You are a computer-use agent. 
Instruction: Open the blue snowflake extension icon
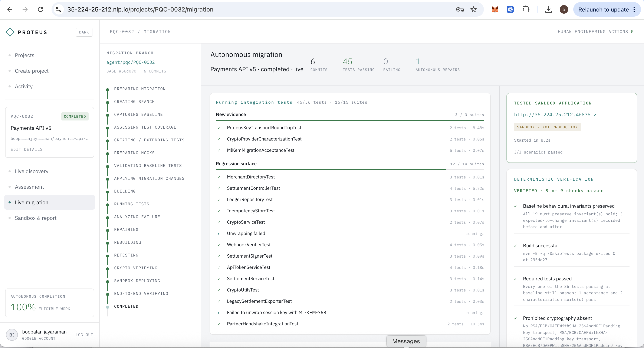[x=510, y=10]
